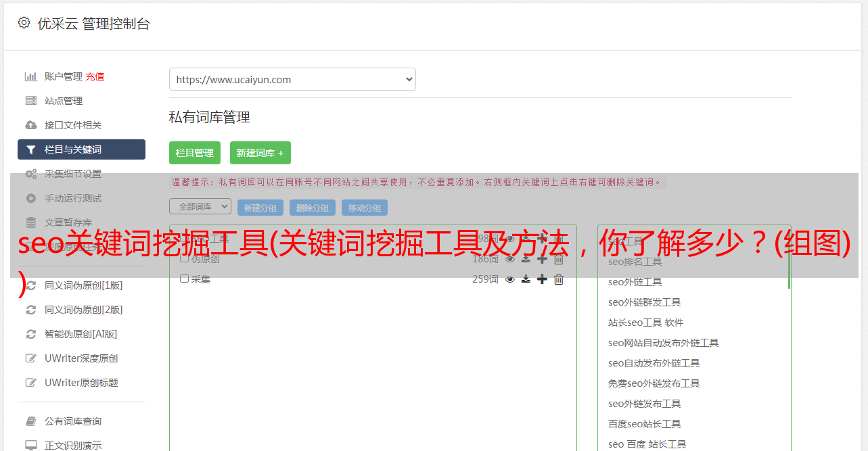This screenshot has height=451, width=868.
Task: Open 手动运行测试 menu item
Action: (x=73, y=198)
